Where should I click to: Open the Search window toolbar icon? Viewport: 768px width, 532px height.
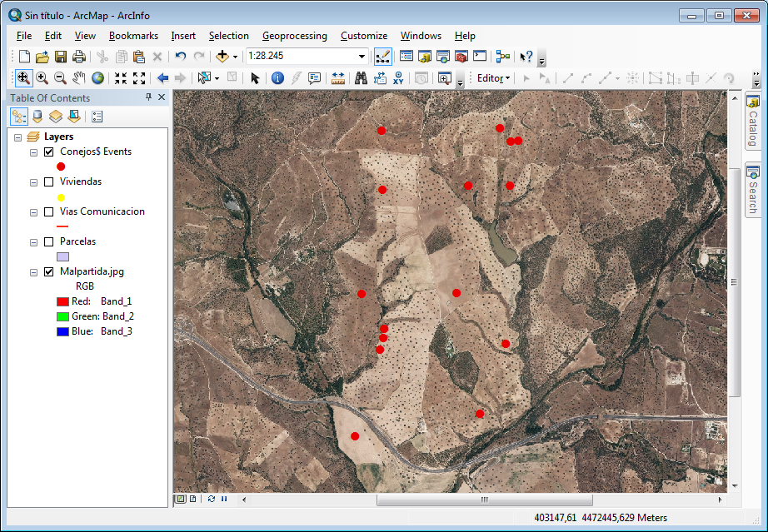click(x=443, y=57)
